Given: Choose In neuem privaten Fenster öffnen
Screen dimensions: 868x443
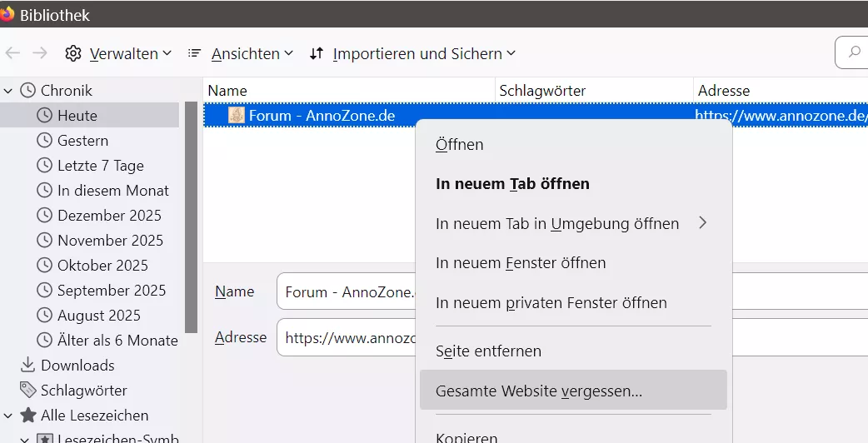Looking at the screenshot, I should (x=551, y=302).
